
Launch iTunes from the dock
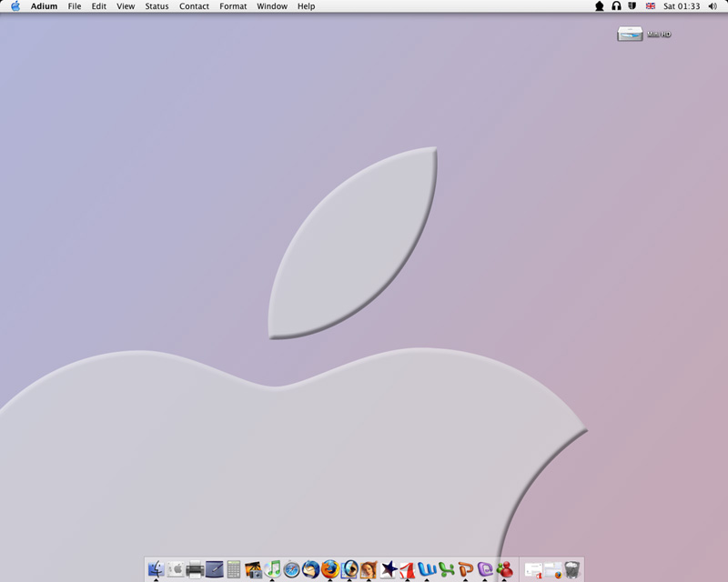[272, 570]
